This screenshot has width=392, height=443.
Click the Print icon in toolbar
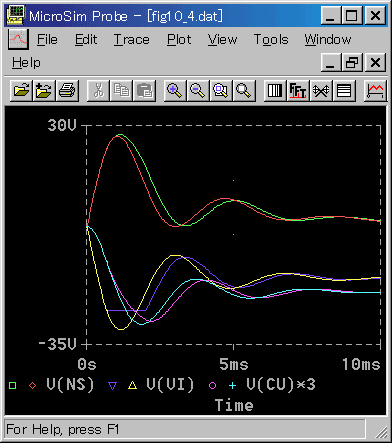tap(67, 90)
